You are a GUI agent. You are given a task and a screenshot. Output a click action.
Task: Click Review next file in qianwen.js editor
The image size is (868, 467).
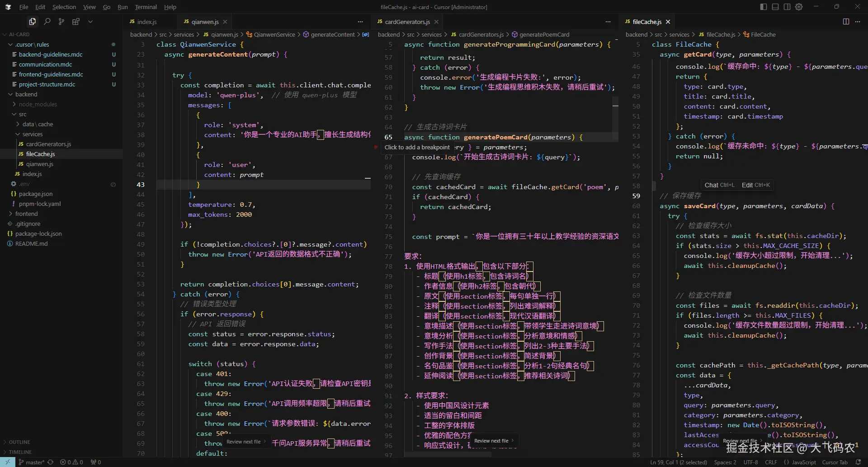[246, 442]
